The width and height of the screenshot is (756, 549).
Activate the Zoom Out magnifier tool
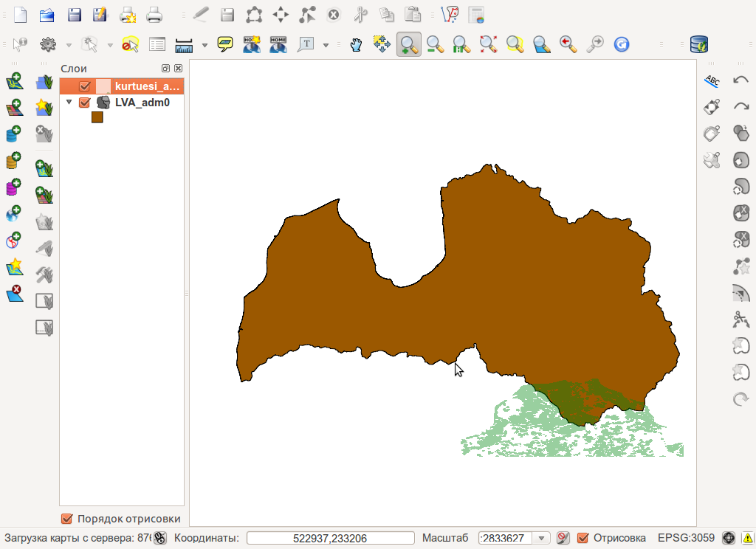436,44
